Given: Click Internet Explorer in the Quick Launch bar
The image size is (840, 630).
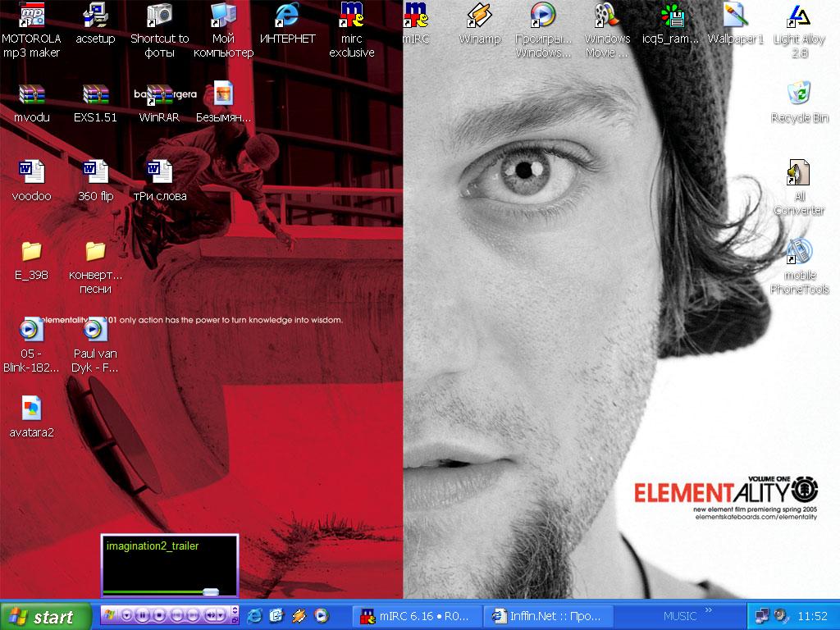Looking at the screenshot, I should point(254,615).
